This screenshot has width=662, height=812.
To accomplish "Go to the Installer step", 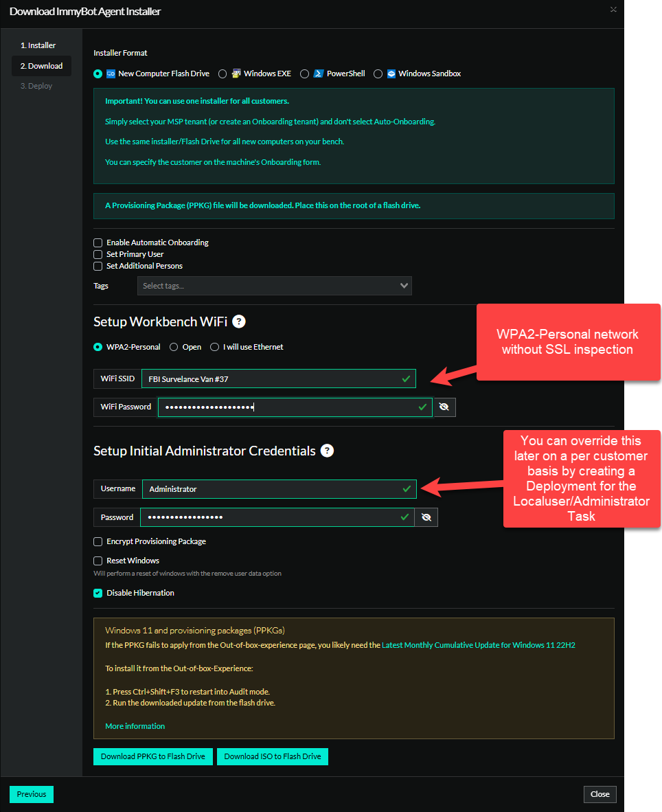I will click(x=38, y=45).
